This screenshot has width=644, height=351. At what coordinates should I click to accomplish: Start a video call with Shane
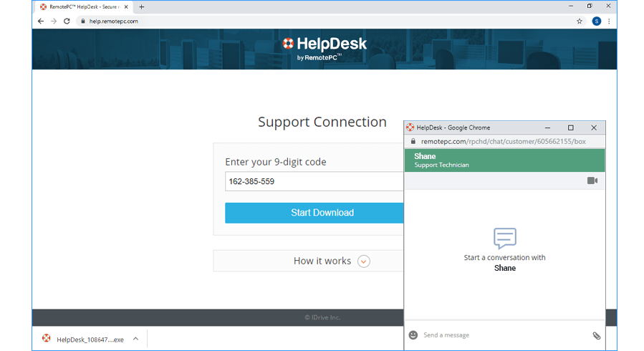tap(592, 181)
